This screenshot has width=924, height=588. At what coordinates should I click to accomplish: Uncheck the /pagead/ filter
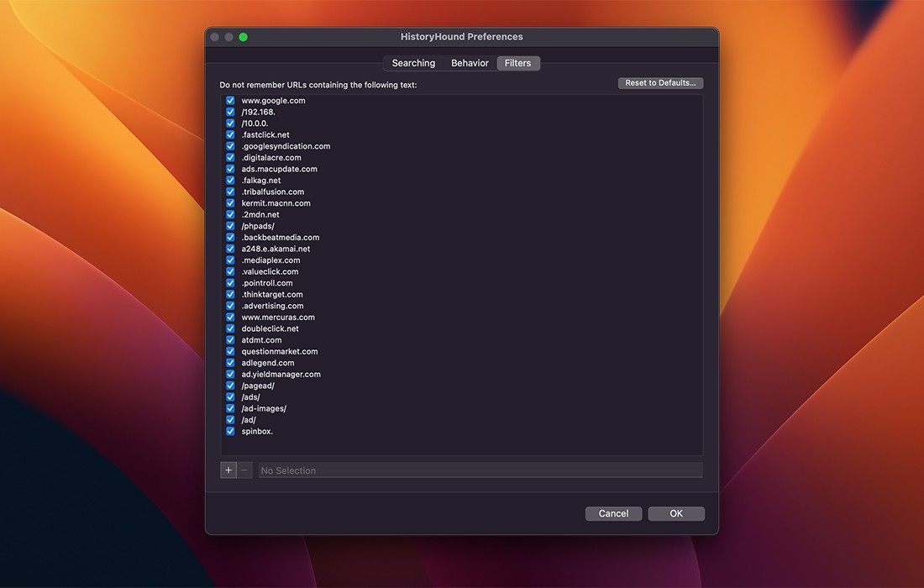coord(230,385)
